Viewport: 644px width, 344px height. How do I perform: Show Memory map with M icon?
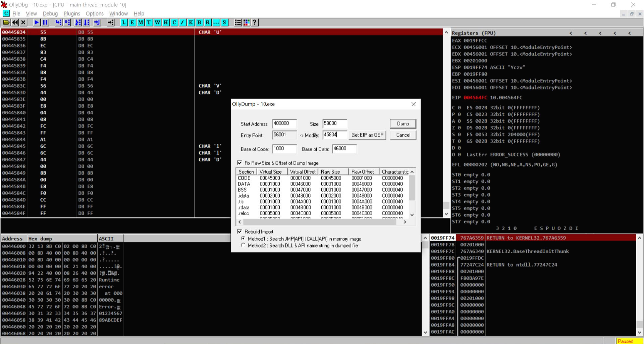click(141, 22)
